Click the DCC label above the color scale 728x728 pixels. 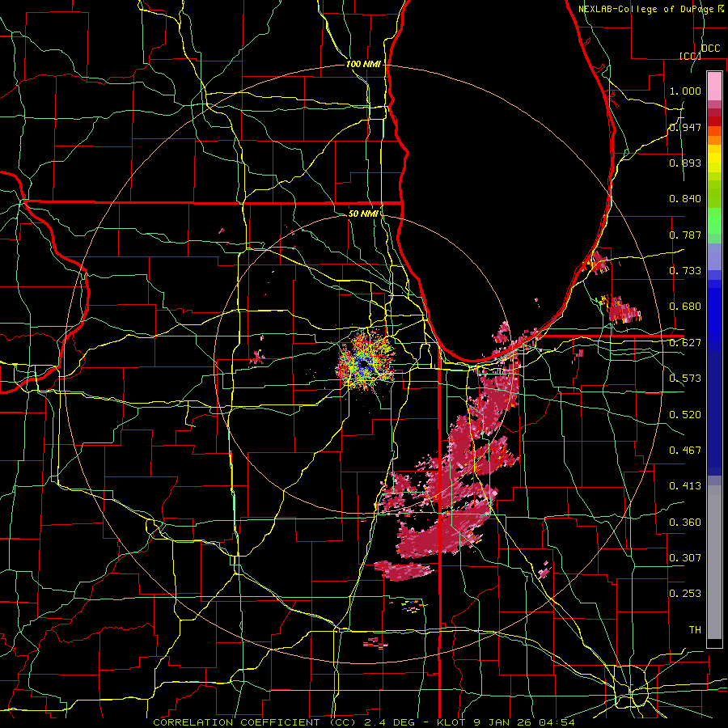point(710,49)
